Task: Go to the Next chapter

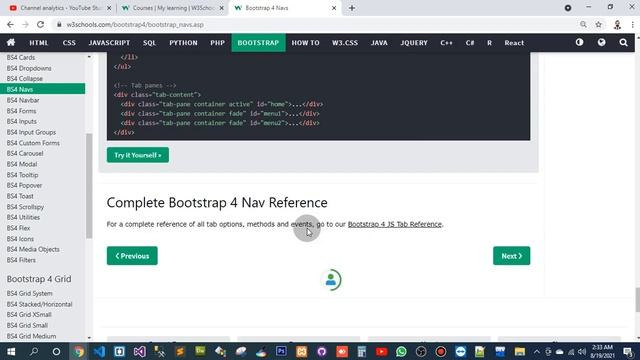Action: 511,256
